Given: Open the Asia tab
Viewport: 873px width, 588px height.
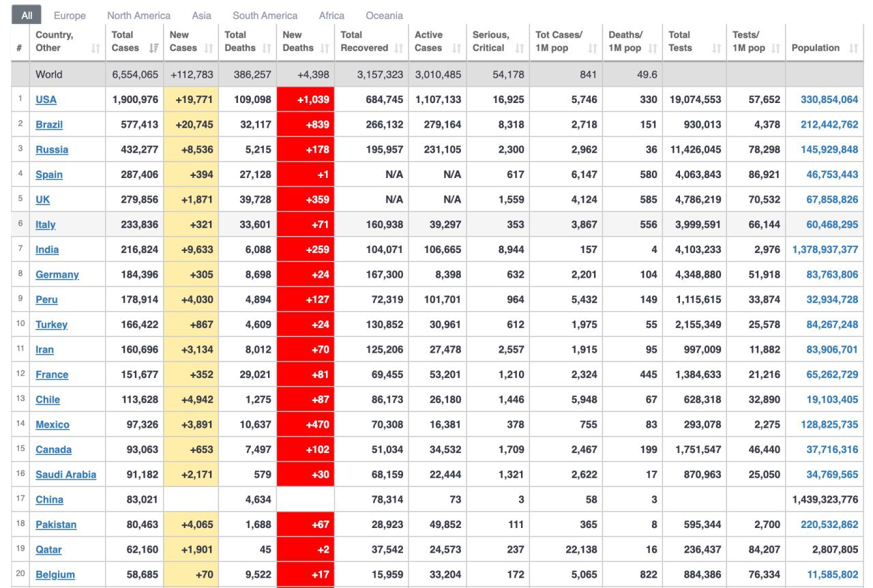Looking at the screenshot, I should tap(201, 15).
